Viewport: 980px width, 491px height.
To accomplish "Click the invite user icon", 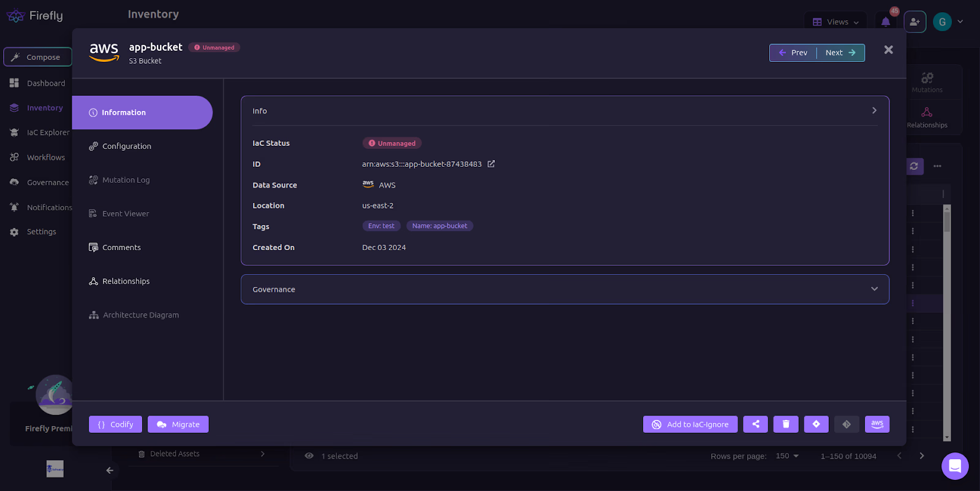I will click(x=915, y=22).
